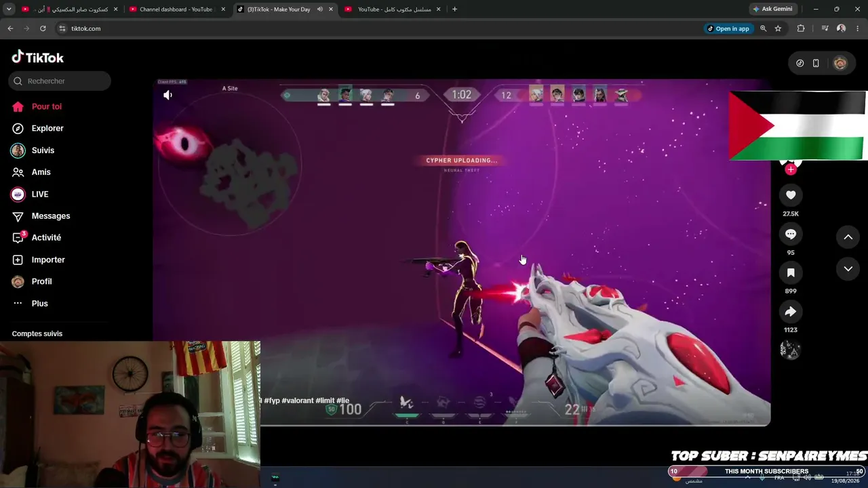Open the Suivis following feed
This screenshot has height=488, width=868.
coord(43,150)
